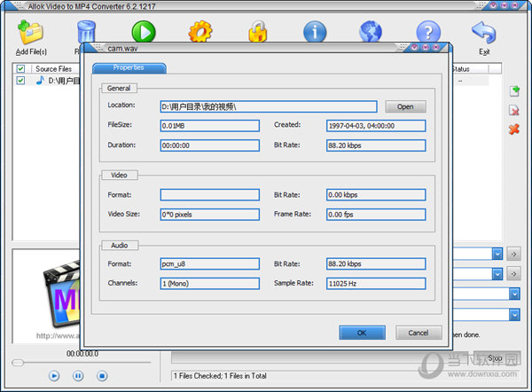
Task: Click the Sample Rate 11025 Hz field
Action: click(x=376, y=284)
